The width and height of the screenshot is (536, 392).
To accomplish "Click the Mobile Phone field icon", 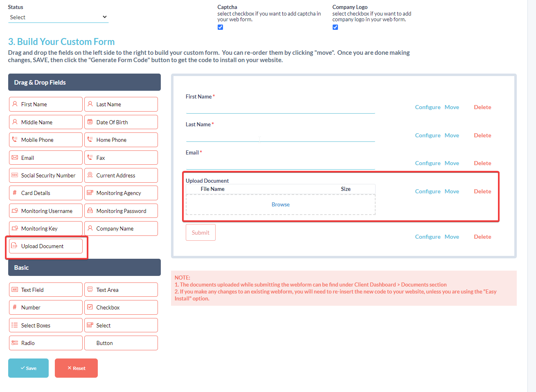I will coord(15,140).
